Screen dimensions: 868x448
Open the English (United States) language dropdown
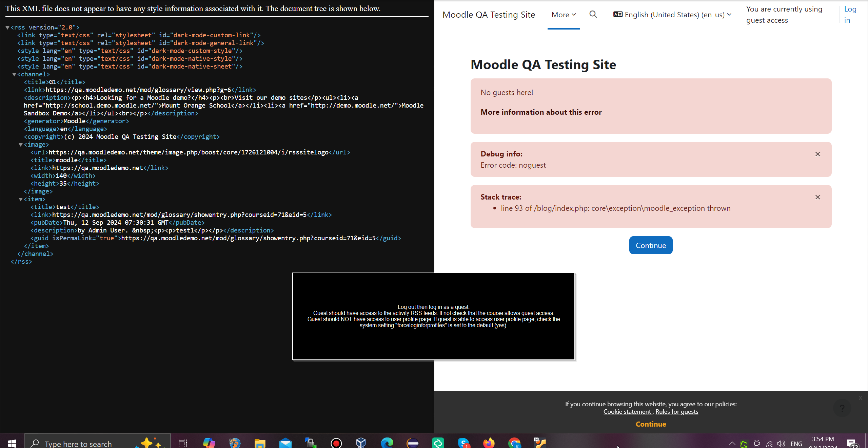[672, 15]
